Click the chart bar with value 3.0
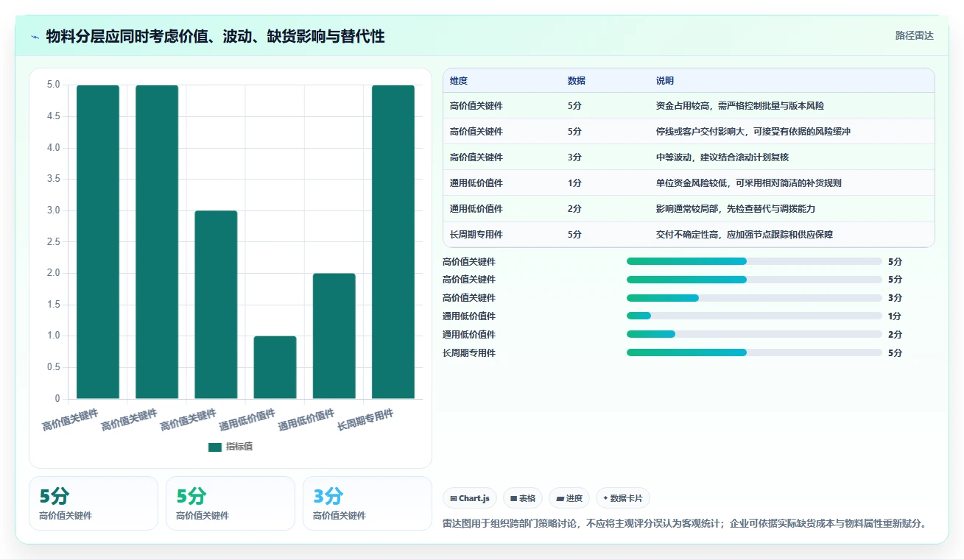 (217, 305)
